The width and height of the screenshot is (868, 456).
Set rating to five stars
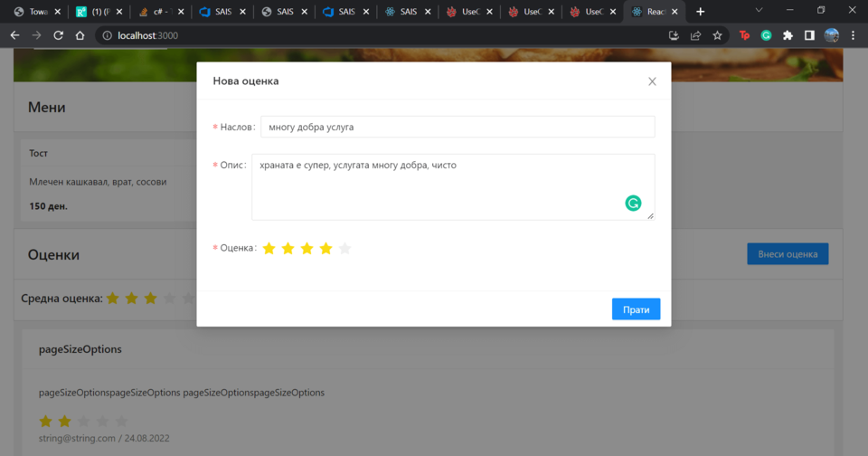coord(344,249)
